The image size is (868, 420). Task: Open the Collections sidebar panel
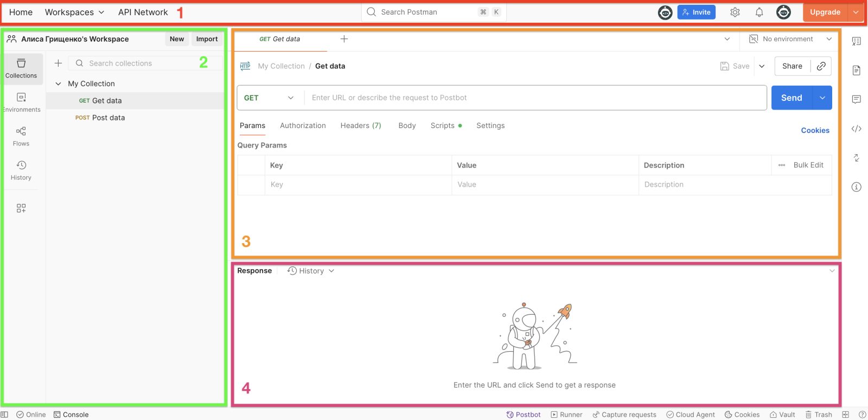coord(21,69)
